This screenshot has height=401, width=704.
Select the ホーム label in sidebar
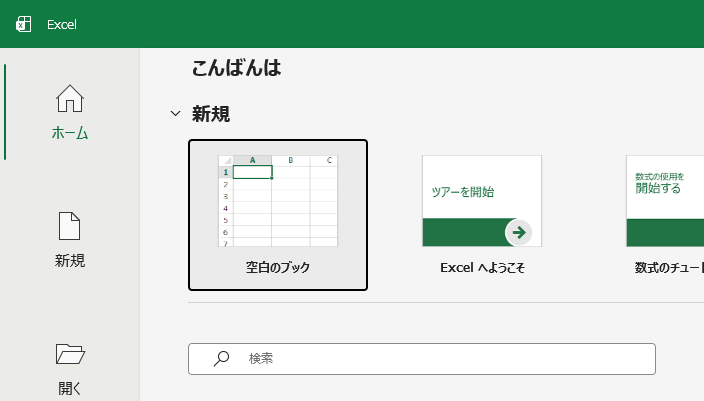(70, 133)
